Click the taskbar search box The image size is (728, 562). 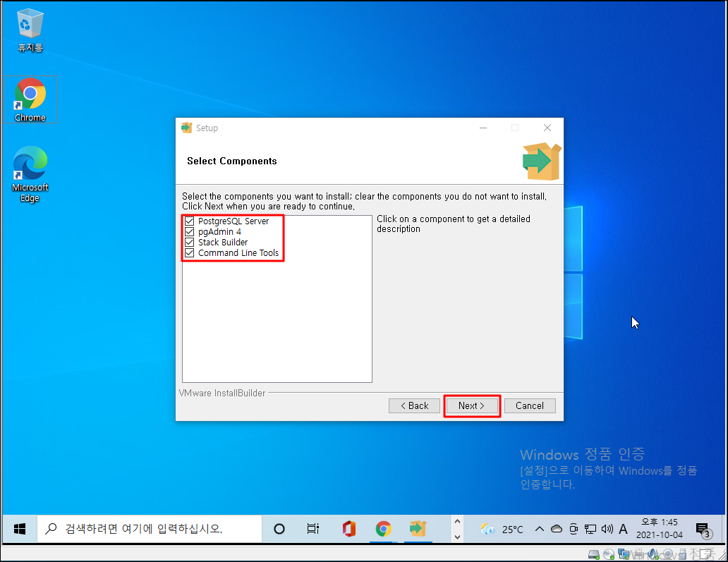point(150,529)
